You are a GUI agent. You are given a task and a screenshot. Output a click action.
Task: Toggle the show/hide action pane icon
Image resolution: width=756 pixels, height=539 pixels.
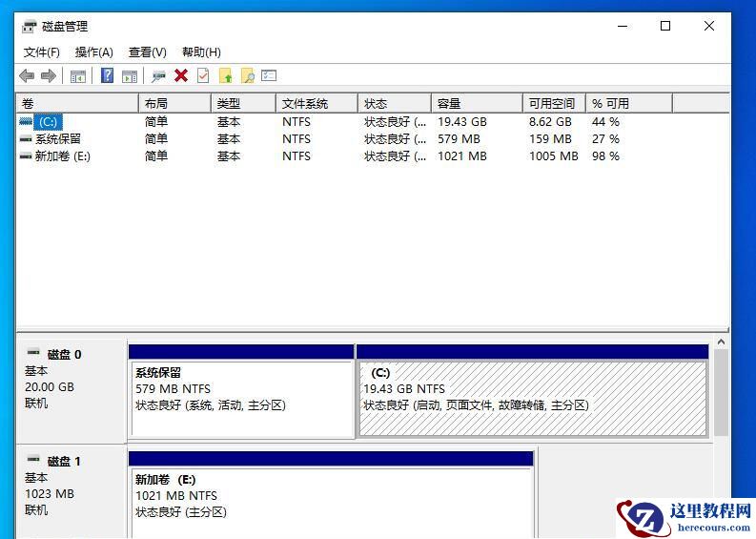tap(130, 75)
